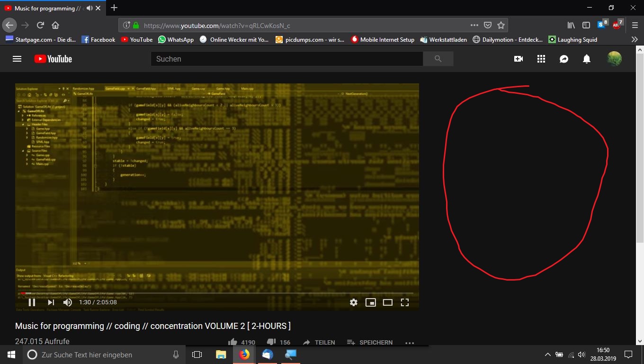Pause the playing video
Image resolution: width=644 pixels, height=364 pixels.
(32, 302)
